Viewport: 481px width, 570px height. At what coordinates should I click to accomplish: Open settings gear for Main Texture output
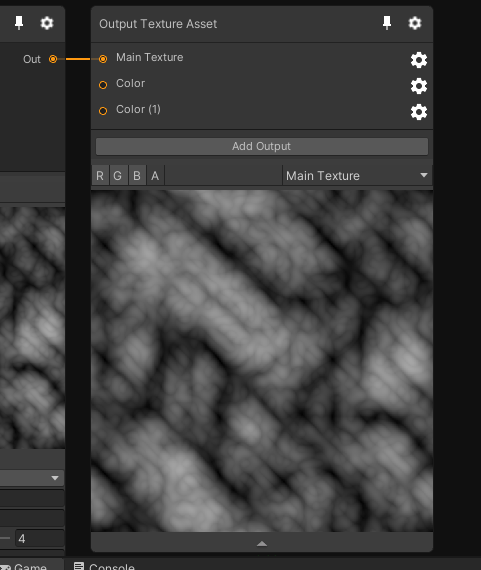tap(419, 60)
